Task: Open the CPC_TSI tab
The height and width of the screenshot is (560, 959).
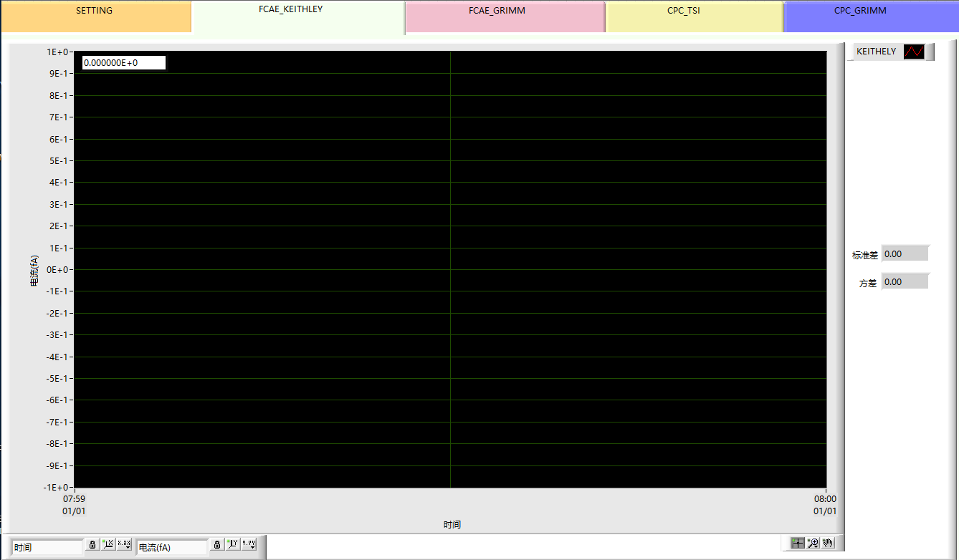Action: pyautogui.click(x=683, y=11)
